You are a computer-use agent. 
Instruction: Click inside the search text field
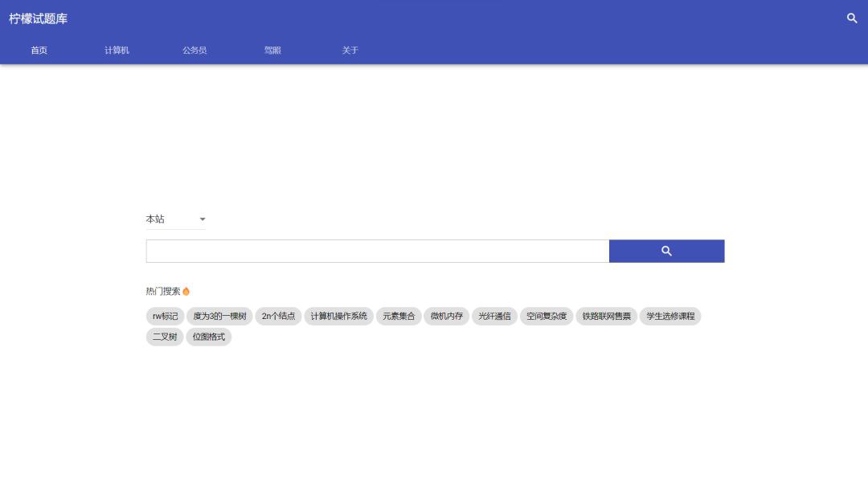[x=377, y=251]
